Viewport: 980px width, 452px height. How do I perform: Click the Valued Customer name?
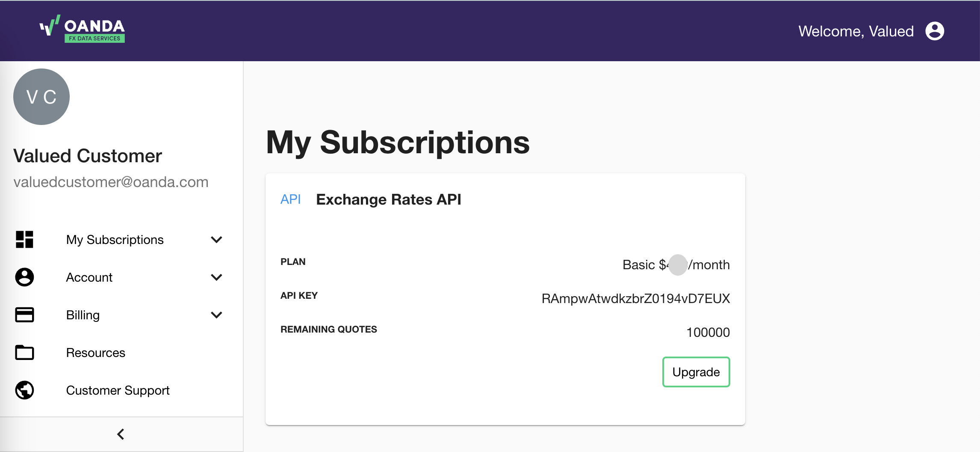point(88,156)
